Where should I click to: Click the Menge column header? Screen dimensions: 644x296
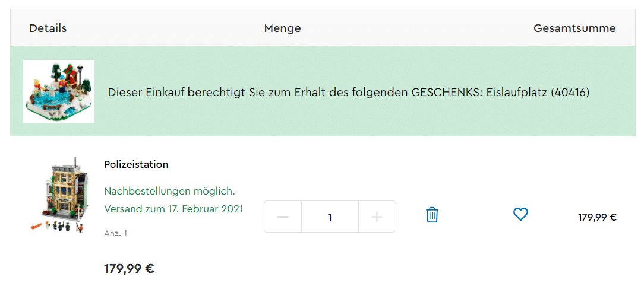pyautogui.click(x=283, y=28)
